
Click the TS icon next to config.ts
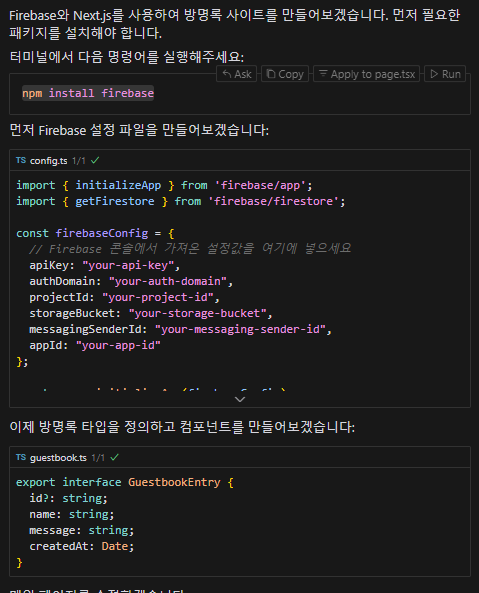21,160
